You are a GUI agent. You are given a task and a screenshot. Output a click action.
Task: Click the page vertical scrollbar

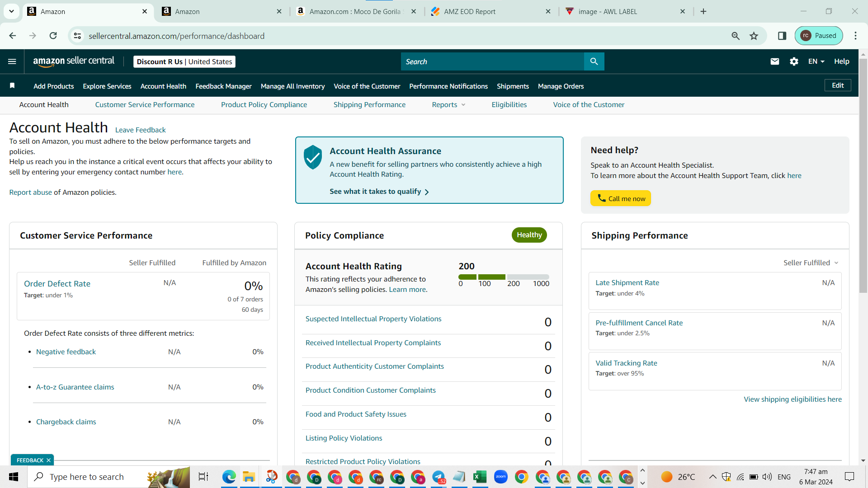[863, 176]
